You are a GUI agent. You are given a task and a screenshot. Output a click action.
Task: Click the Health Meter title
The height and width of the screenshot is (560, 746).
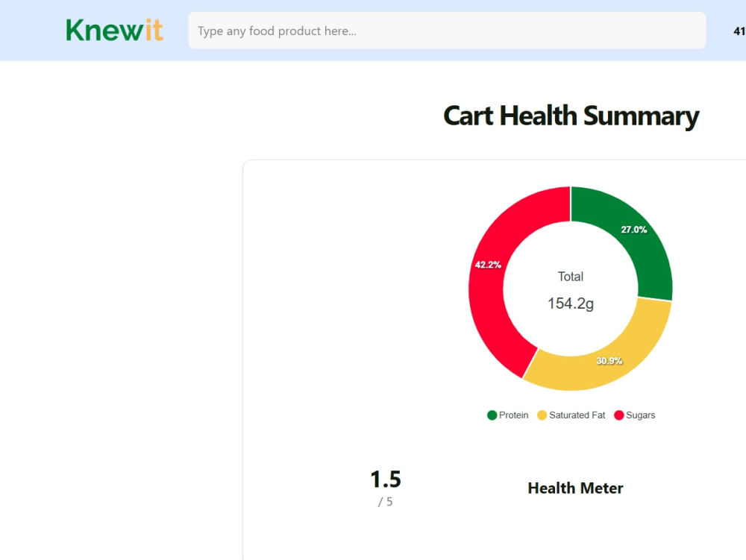tap(575, 488)
